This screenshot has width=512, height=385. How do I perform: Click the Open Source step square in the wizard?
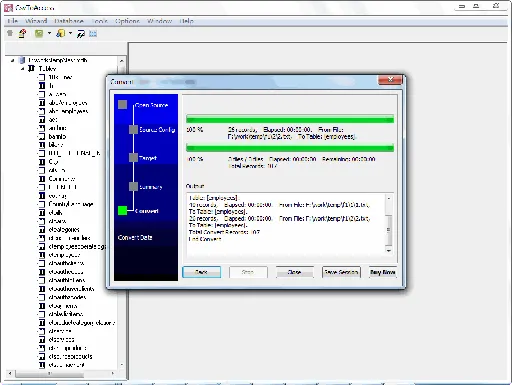pyautogui.click(x=123, y=105)
